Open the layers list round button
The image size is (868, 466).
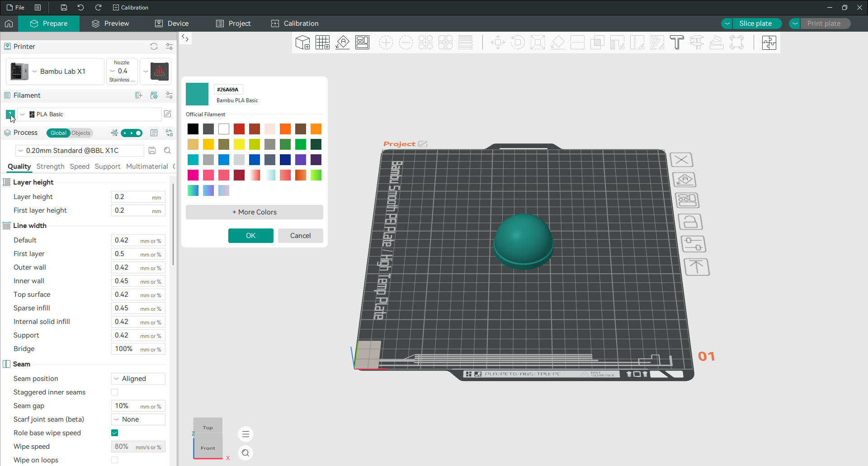[x=245, y=434]
